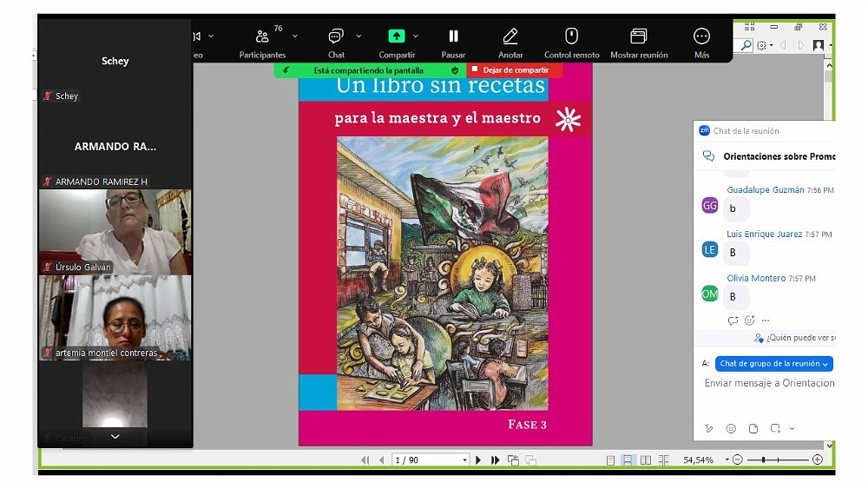868x489 pixels.
Task: Add a reaction to Olivia Montero's message
Action: point(749,320)
